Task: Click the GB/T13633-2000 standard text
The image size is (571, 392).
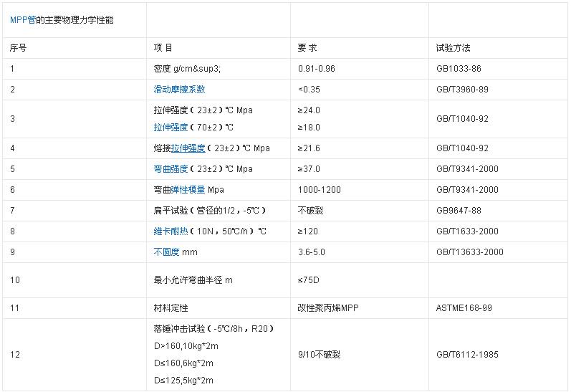Action: pos(470,252)
